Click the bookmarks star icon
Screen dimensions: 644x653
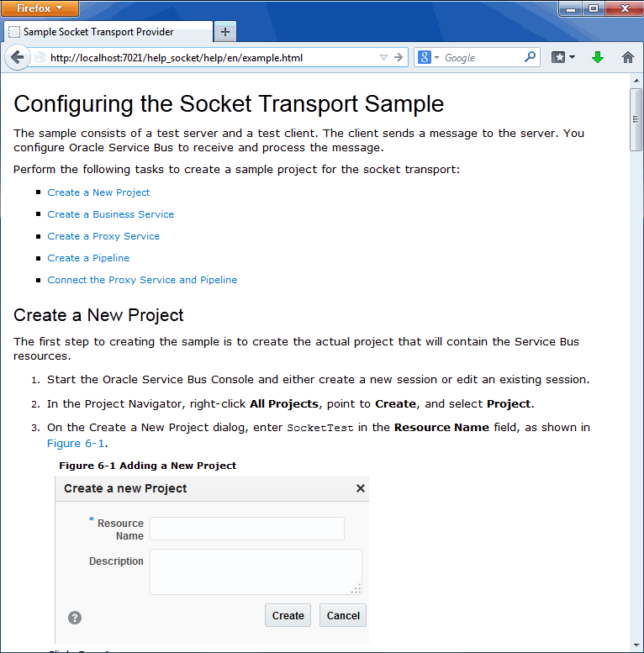558,57
